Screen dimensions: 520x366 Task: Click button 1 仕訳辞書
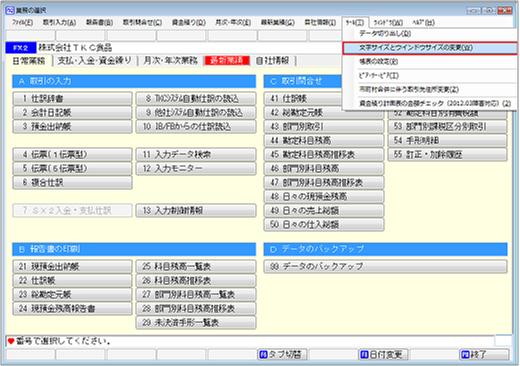coord(72,99)
